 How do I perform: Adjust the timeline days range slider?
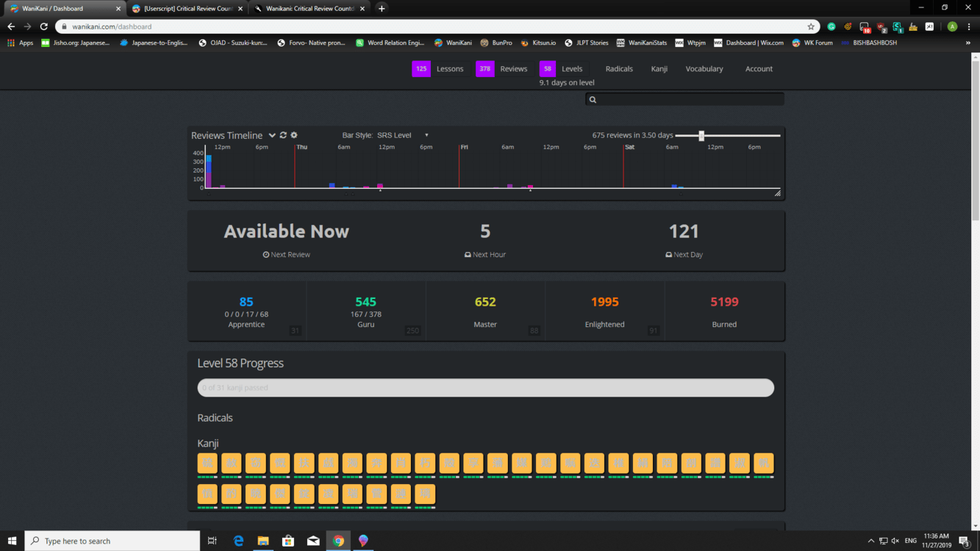pyautogui.click(x=701, y=135)
